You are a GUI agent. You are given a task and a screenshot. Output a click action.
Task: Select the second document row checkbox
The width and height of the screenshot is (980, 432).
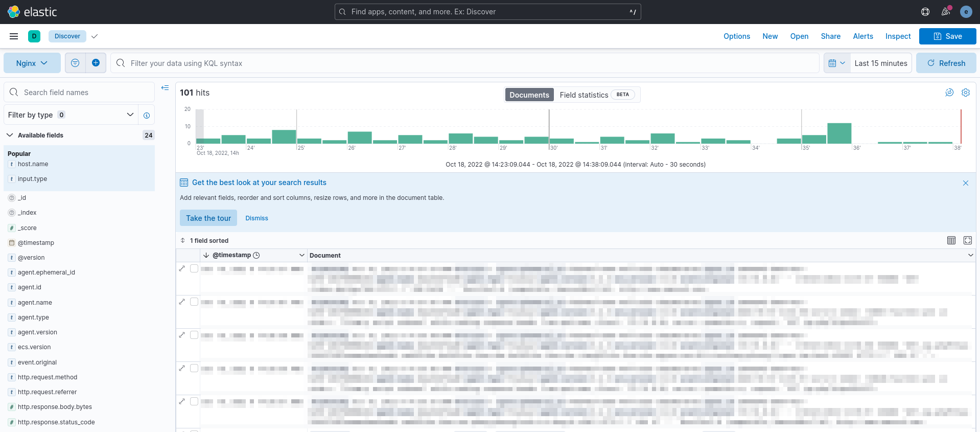click(194, 302)
